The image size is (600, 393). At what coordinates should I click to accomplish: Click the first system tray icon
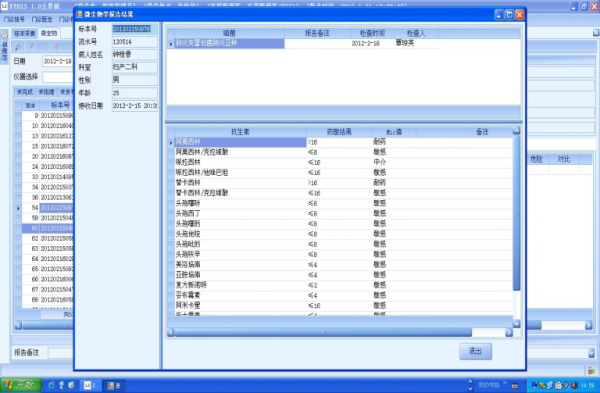pos(535,385)
